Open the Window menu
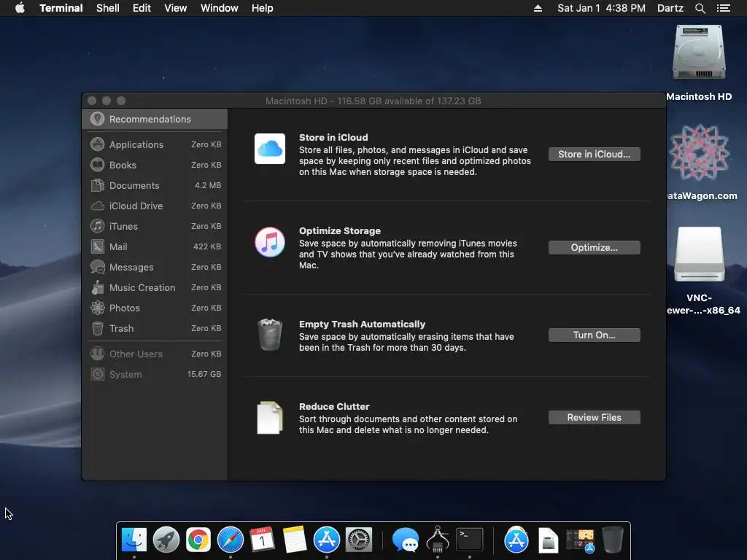Image resolution: width=747 pixels, height=560 pixels. tap(219, 8)
